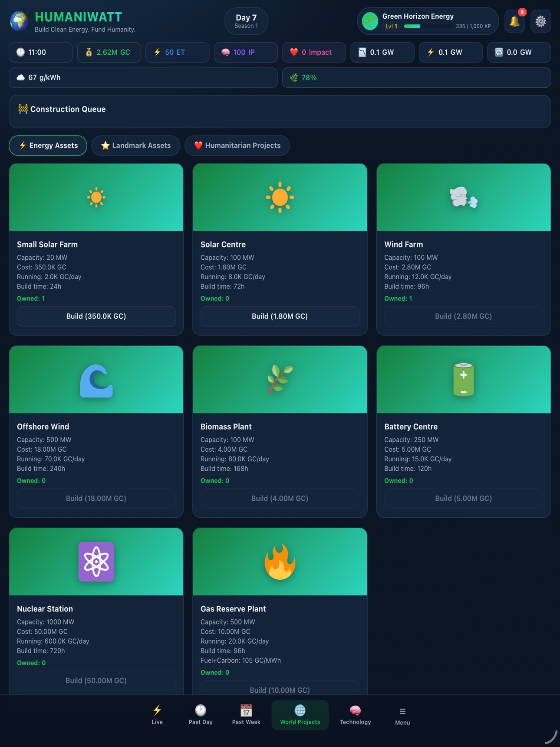Switch to the Energy Assets tab
The height and width of the screenshot is (747, 560).
click(48, 145)
